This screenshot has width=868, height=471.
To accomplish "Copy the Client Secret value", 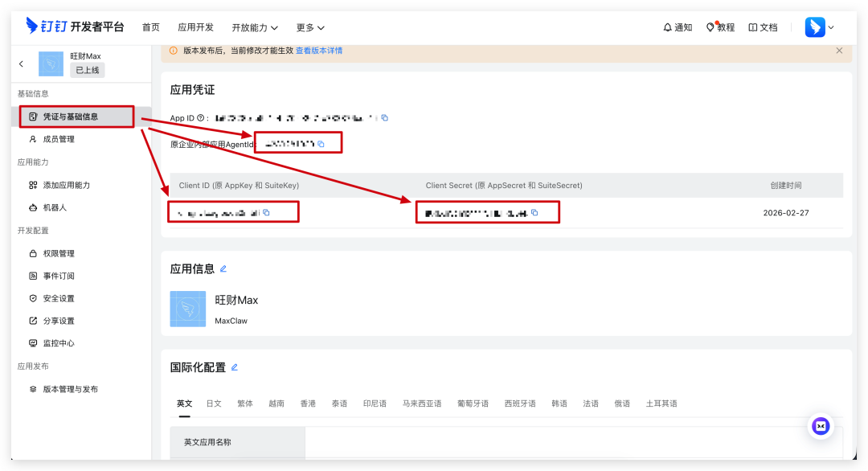I will tap(534, 213).
